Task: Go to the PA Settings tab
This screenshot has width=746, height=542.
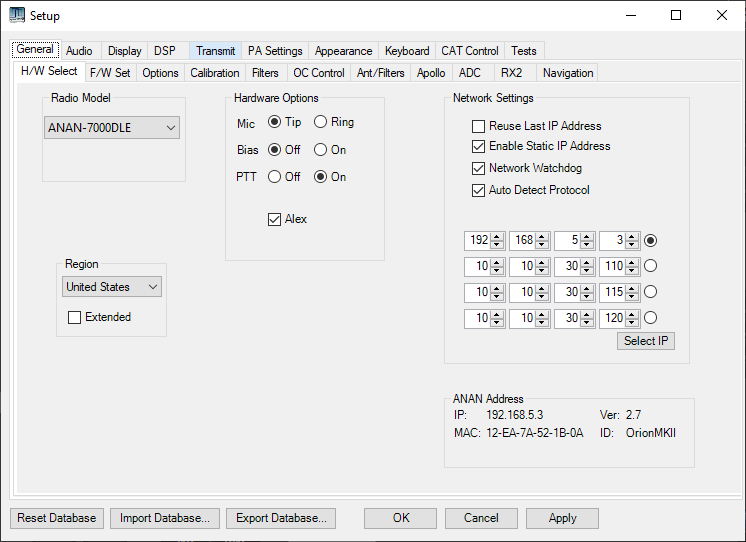Action: [x=275, y=51]
